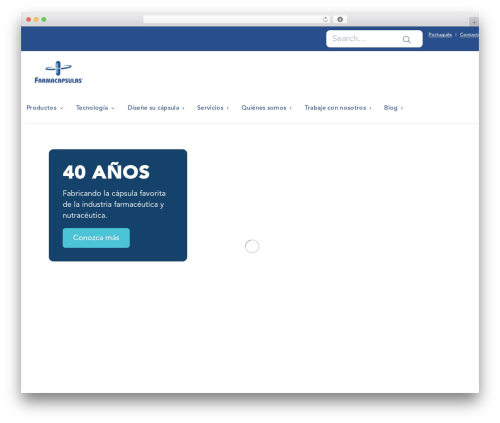Open the Productos menu
Viewport: 500px width, 423px height.
(42, 108)
